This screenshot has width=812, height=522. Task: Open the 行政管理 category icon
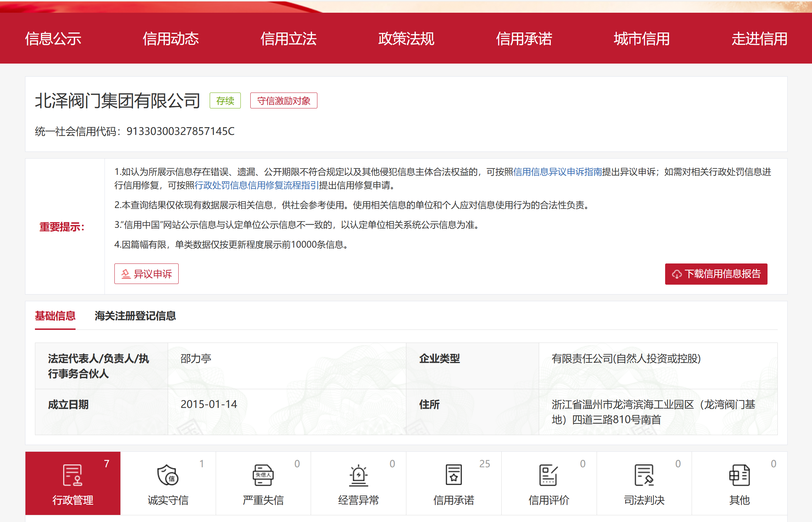click(73, 475)
